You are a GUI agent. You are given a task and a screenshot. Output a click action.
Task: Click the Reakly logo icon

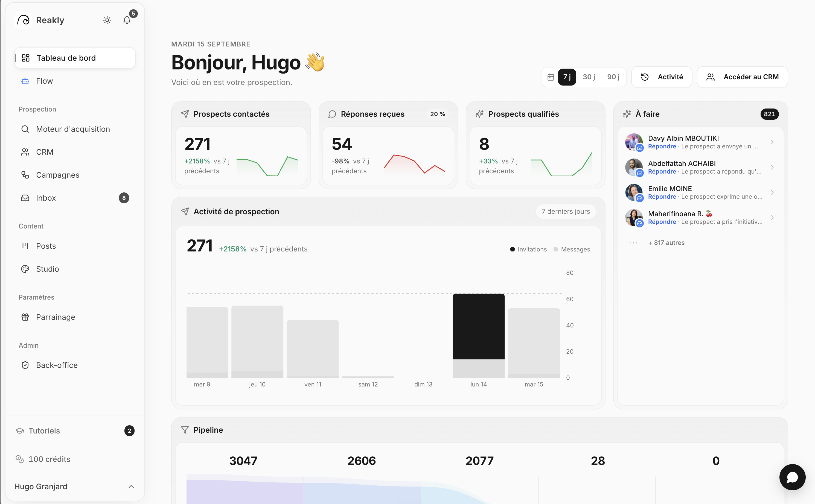coord(23,20)
